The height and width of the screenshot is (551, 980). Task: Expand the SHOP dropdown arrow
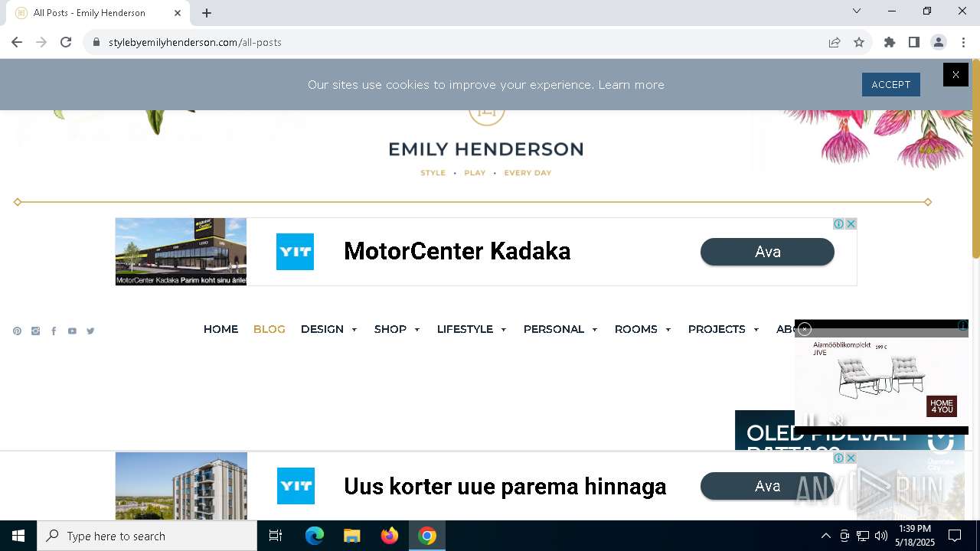coord(416,330)
